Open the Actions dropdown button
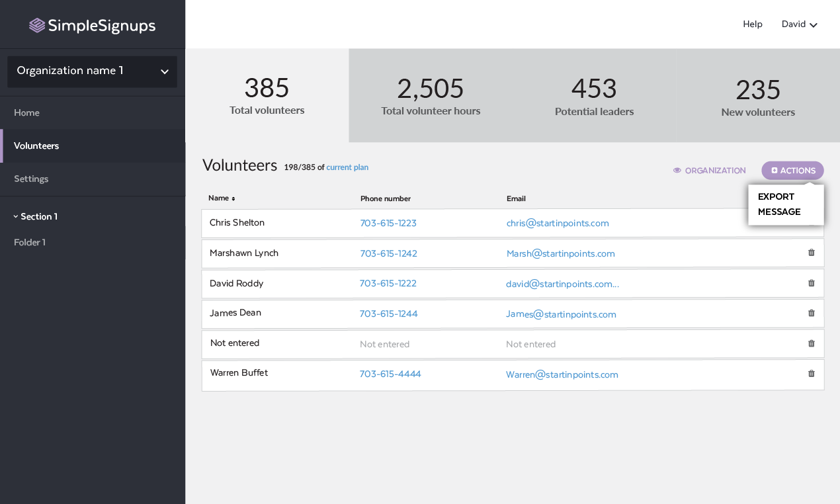 tap(792, 171)
